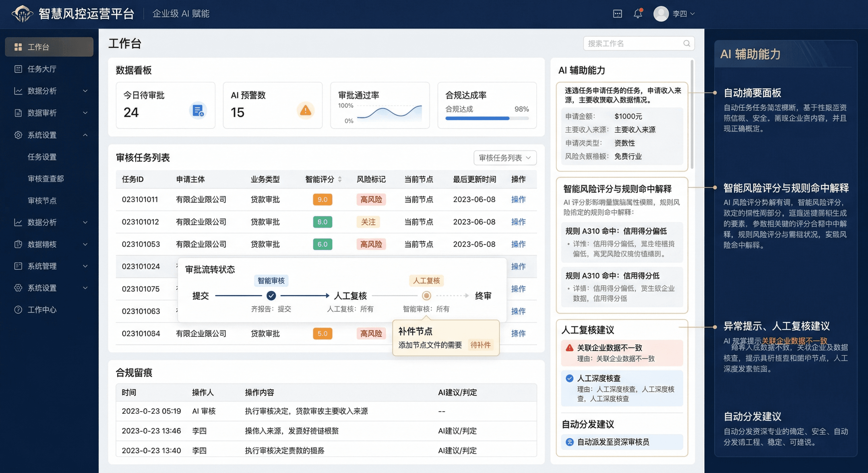Click the 数据审析 document icon
868x473 pixels.
[18, 113]
